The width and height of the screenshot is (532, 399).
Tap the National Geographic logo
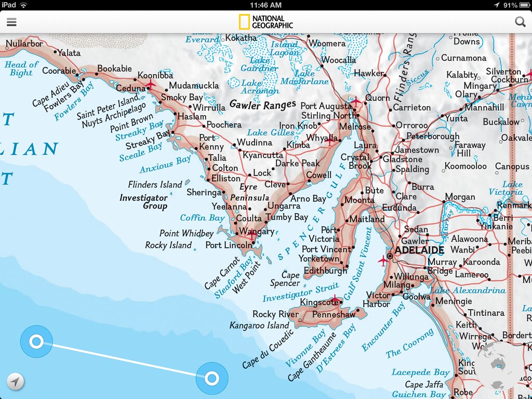[265, 22]
